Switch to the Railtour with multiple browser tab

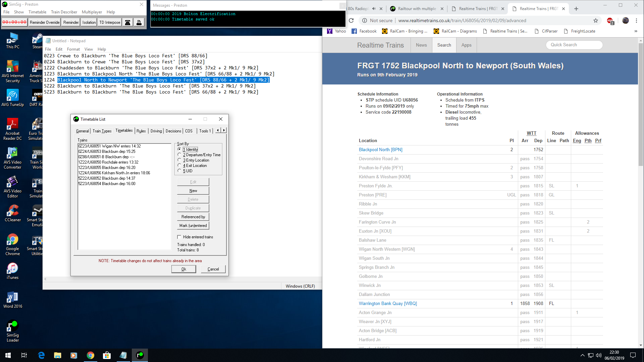point(417,9)
